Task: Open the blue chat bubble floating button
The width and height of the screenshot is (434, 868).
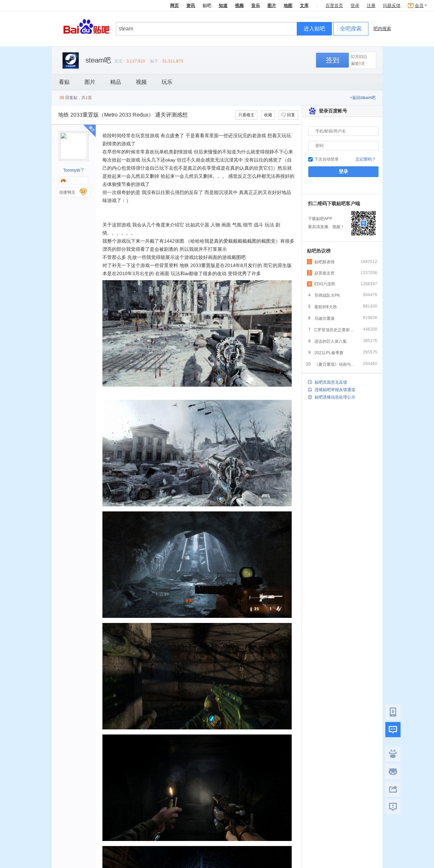Action: pyautogui.click(x=393, y=729)
